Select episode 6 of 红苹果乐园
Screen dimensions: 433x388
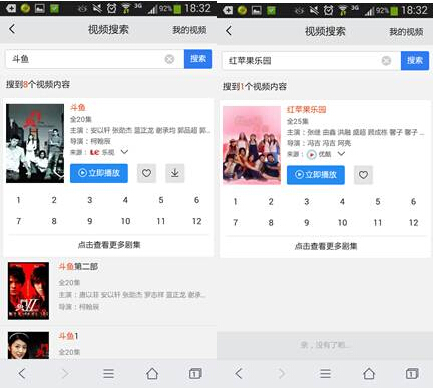pyautogui.click(x=413, y=202)
